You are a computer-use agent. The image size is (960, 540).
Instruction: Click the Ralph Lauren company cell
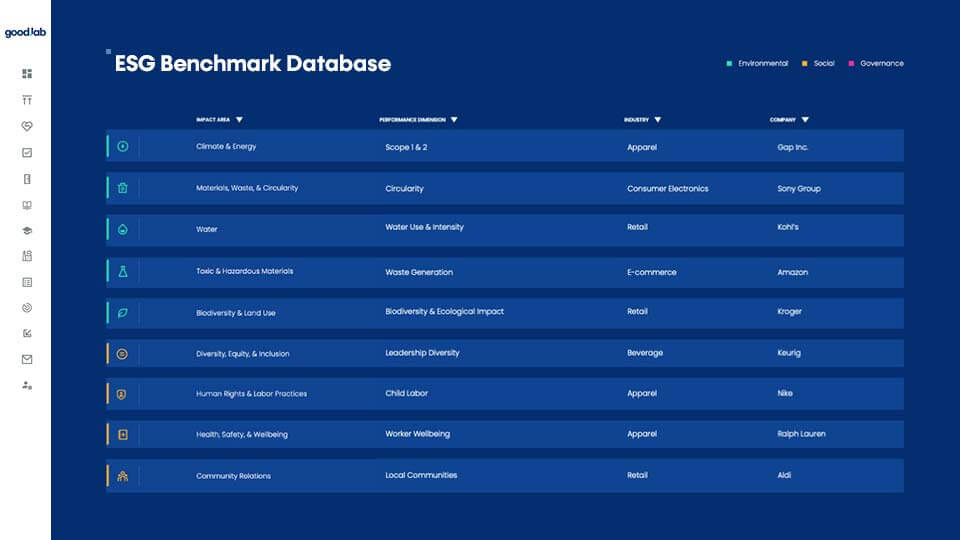point(801,433)
